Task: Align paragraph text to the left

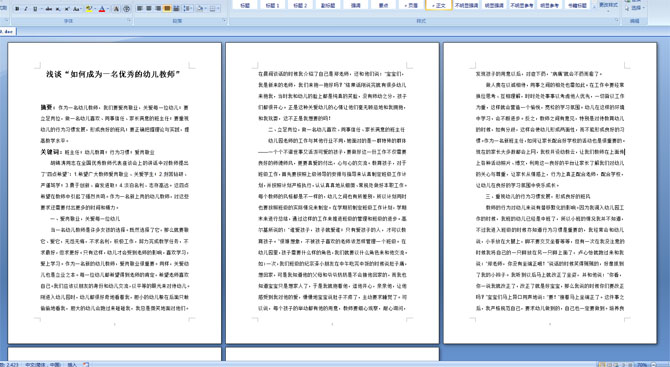Action: tap(139, 8)
